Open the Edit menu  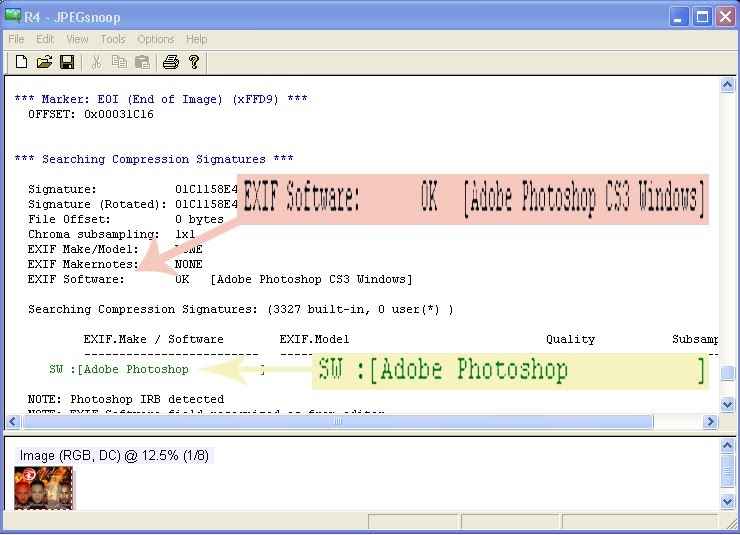pyautogui.click(x=45, y=39)
